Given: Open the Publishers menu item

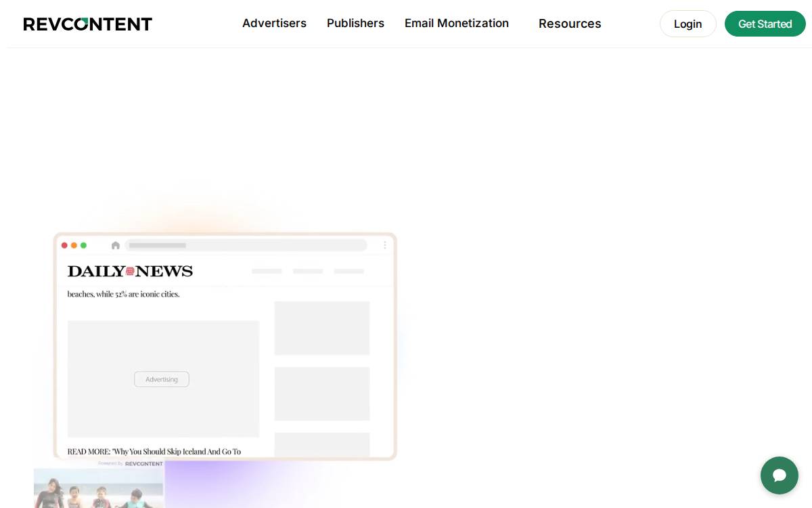Looking at the screenshot, I should [x=355, y=23].
